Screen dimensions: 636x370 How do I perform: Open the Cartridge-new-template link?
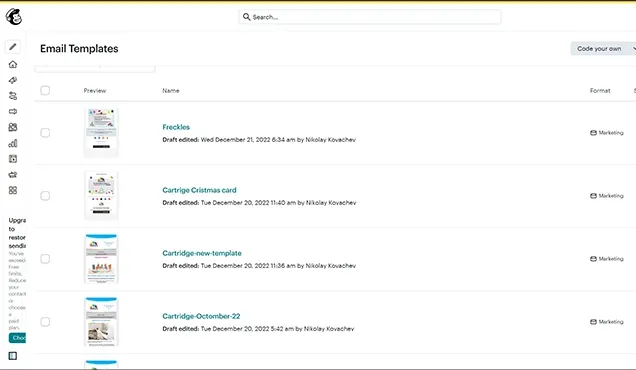[x=202, y=253]
